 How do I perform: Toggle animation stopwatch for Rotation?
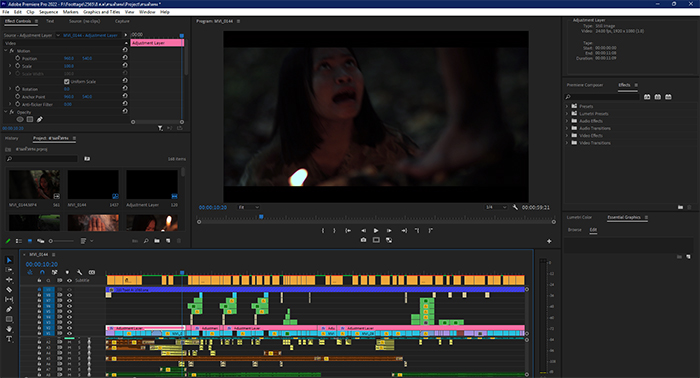(18, 89)
